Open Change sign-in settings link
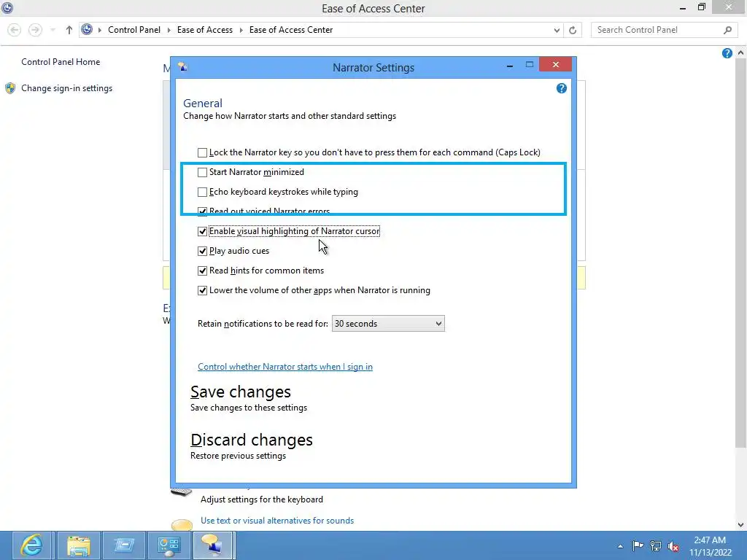Viewport: 747px width, 560px height. 66,88
